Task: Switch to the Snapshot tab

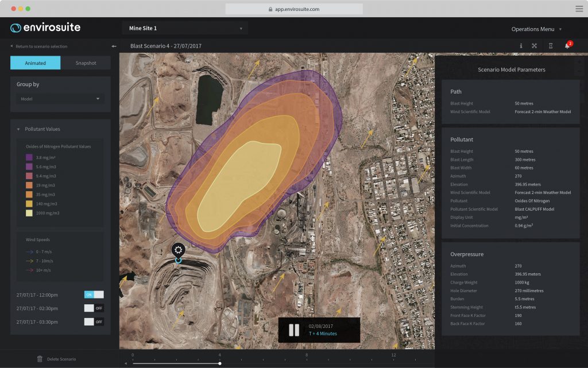Action: click(86, 63)
